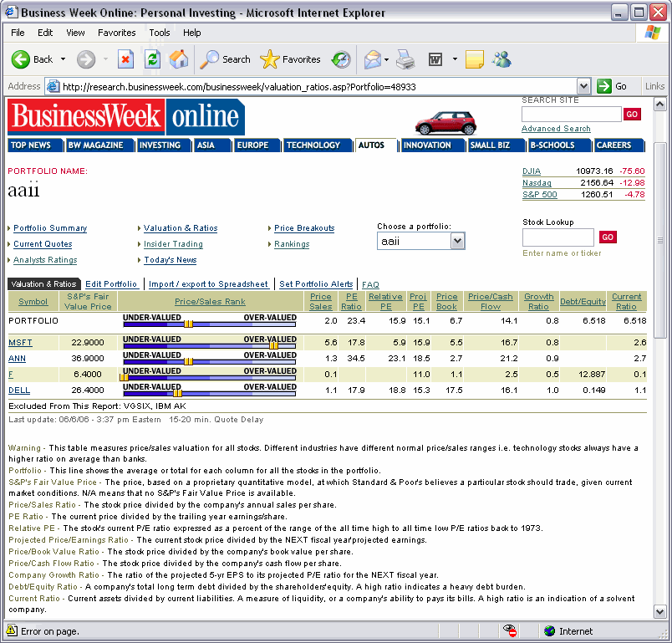Go to the Home page icon
The width and height of the screenshot is (672, 643).
(x=178, y=59)
